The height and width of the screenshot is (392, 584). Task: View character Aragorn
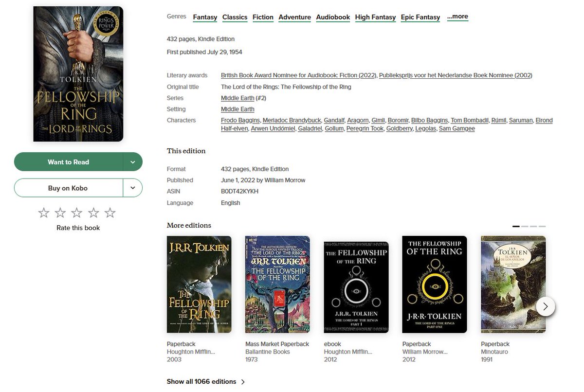pyautogui.click(x=357, y=121)
